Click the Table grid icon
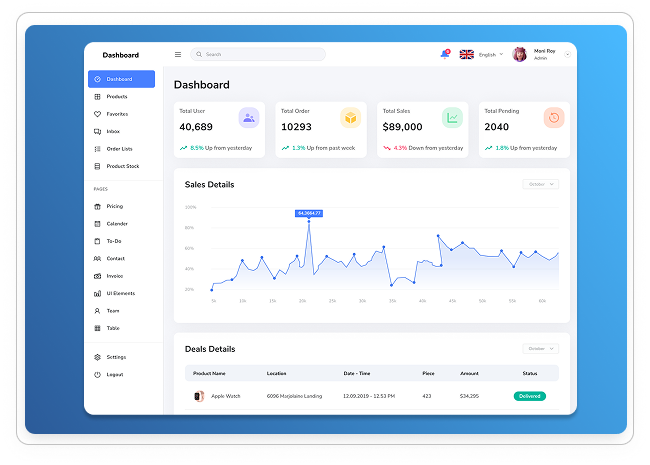The image size is (650, 465). 97,328
